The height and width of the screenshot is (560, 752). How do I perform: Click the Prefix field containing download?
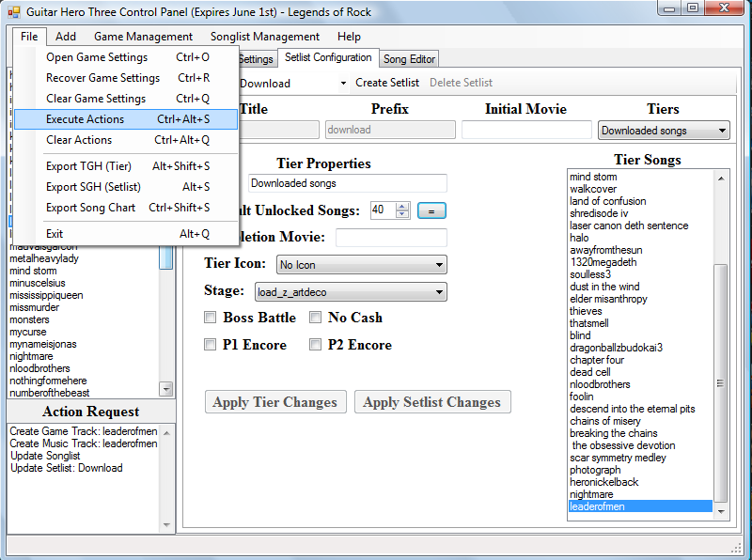pyautogui.click(x=390, y=130)
